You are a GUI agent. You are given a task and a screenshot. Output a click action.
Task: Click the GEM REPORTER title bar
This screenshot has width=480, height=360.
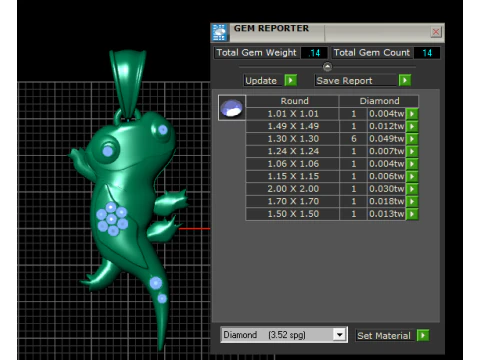coord(328,32)
